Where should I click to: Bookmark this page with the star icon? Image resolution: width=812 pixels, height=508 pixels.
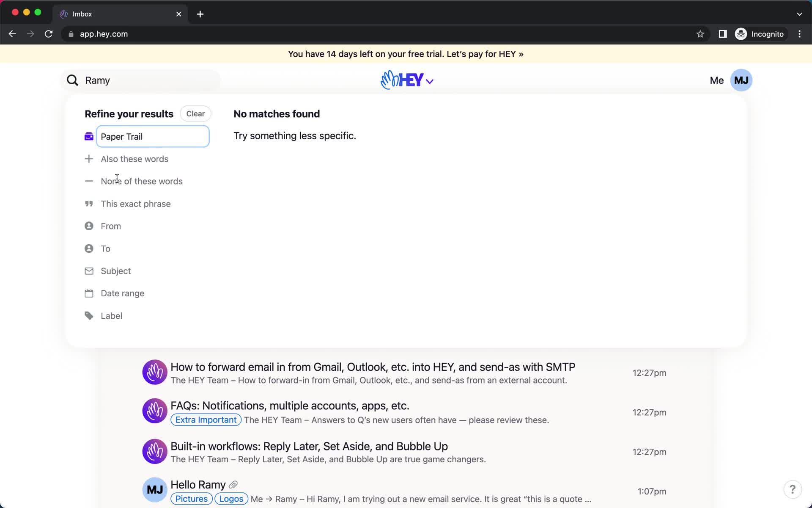[x=700, y=34]
